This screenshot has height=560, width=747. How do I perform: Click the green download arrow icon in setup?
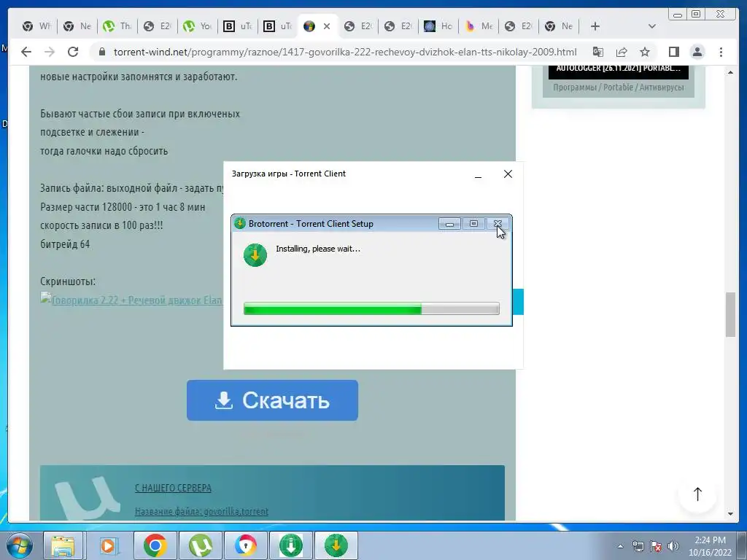[x=255, y=254]
